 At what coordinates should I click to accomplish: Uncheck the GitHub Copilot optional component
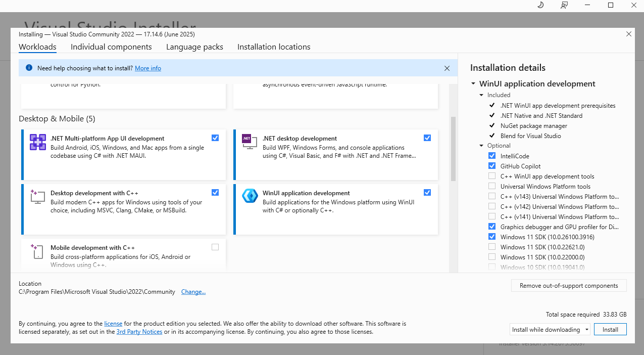coord(492,166)
